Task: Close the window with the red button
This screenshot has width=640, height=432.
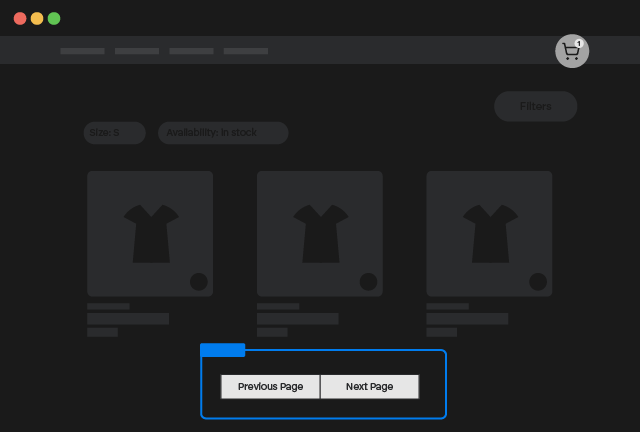Action: 20,19
